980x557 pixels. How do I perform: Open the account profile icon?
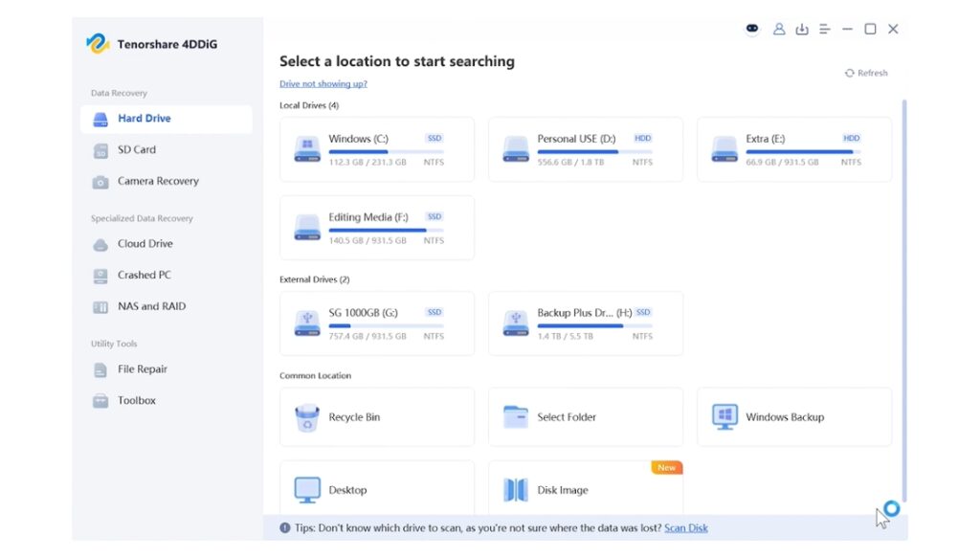click(x=779, y=29)
